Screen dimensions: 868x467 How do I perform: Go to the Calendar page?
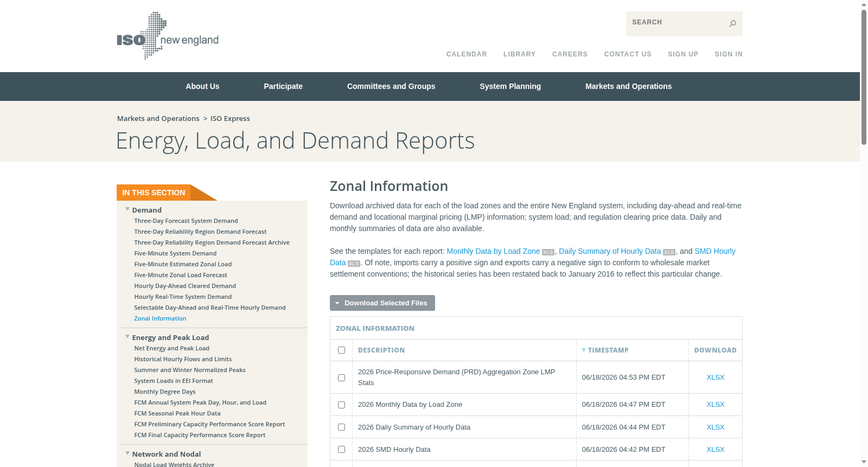click(x=467, y=54)
